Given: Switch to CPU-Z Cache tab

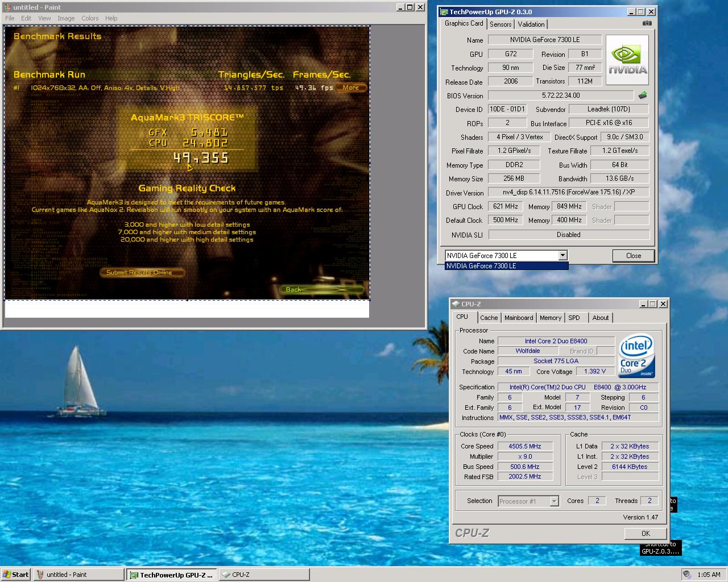Looking at the screenshot, I should [489, 318].
